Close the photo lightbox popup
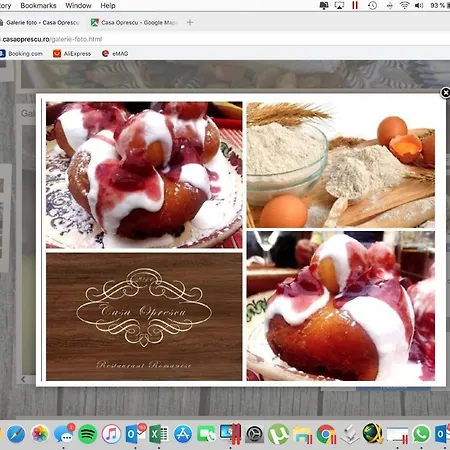This screenshot has height=450, width=450. click(445, 93)
